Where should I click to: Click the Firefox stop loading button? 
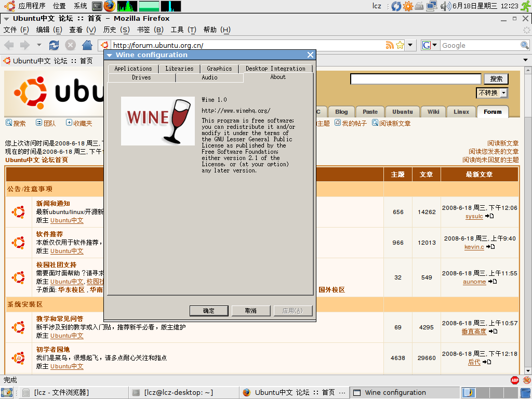(x=70, y=45)
